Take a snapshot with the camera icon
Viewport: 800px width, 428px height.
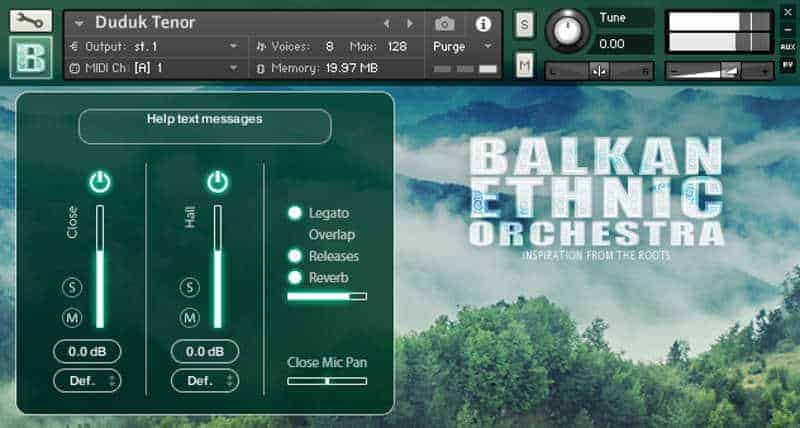click(445, 24)
